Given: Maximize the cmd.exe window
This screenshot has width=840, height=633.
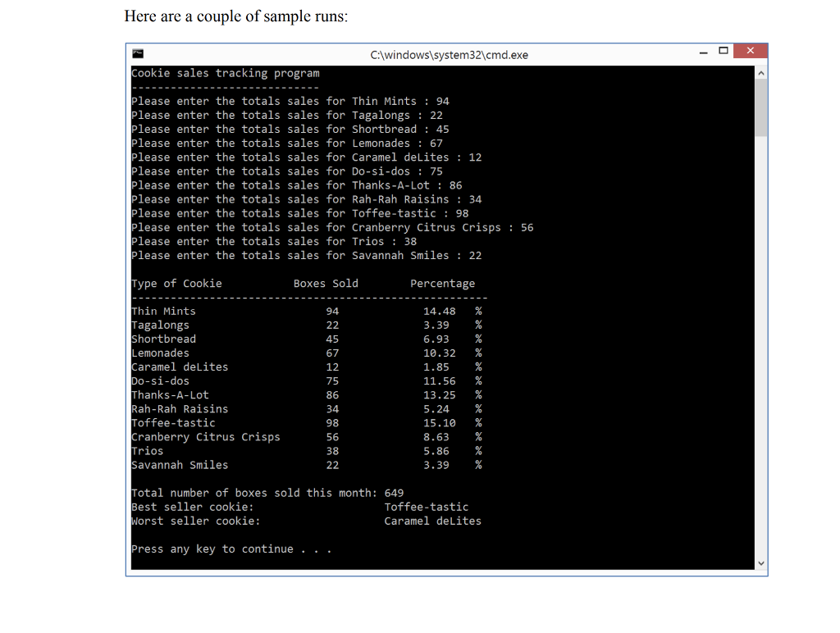Looking at the screenshot, I should point(724,51).
